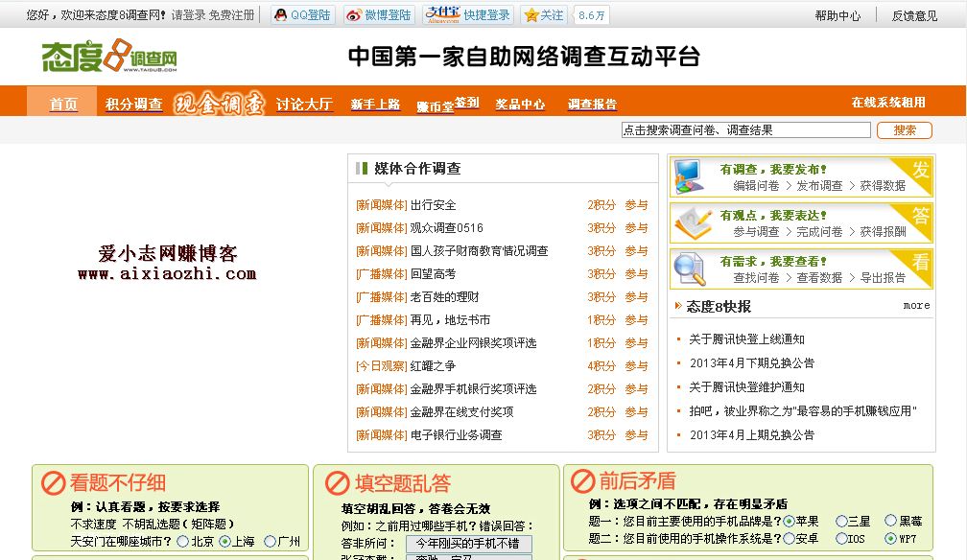This screenshot has width=967, height=560.
Task: Click the 搜索 search button
Action: point(905,130)
